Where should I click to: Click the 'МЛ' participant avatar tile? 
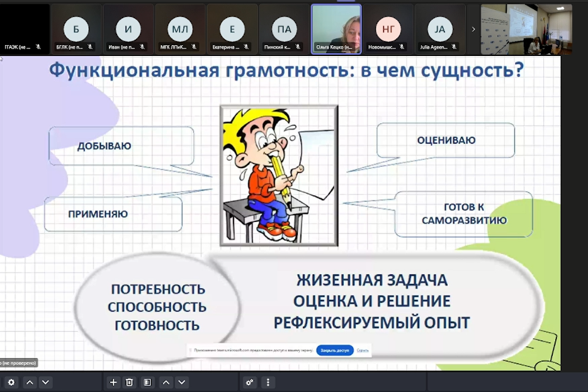(180, 29)
